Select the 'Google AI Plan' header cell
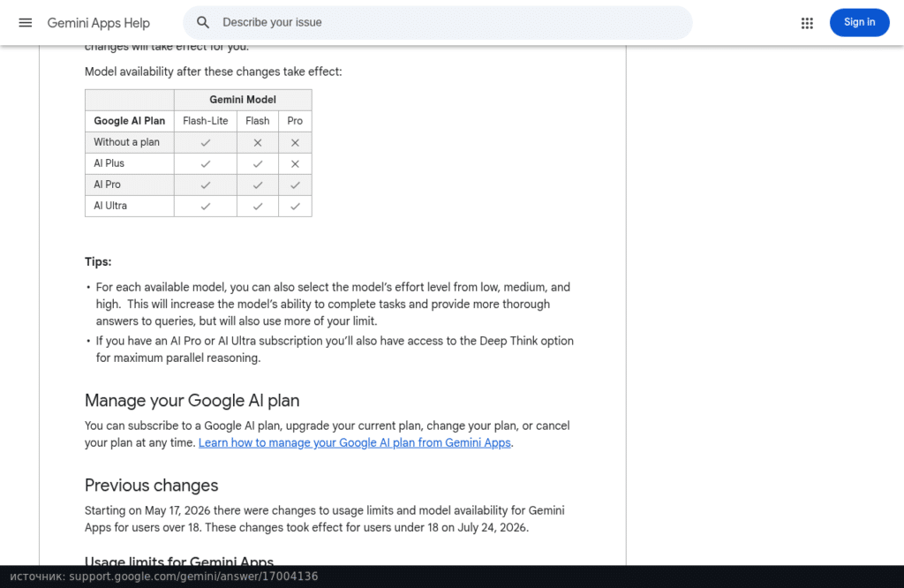 pos(130,121)
